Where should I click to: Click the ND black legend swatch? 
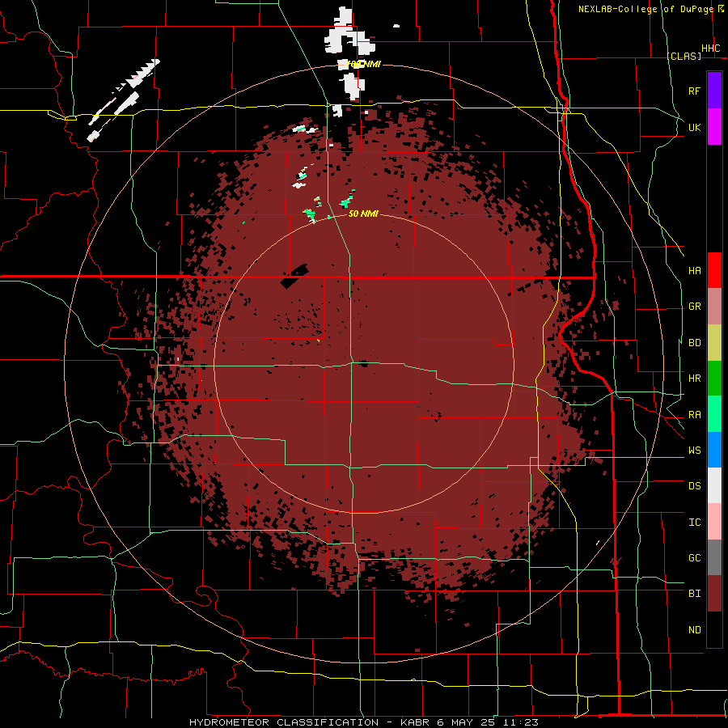pyautogui.click(x=714, y=629)
